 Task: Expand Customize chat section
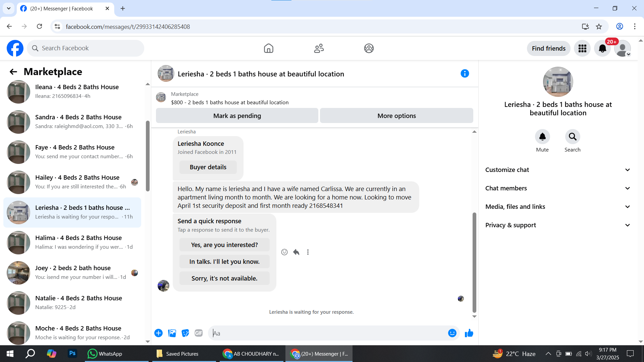point(558,170)
